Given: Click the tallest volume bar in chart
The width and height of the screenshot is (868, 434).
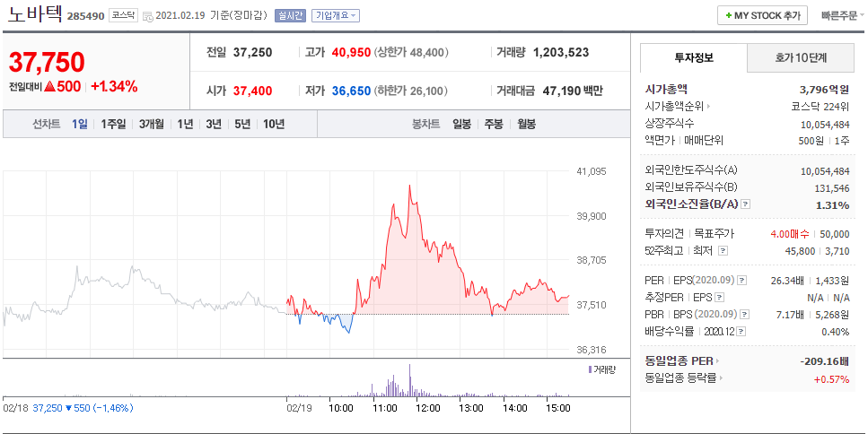Looking at the screenshot, I should [410, 380].
